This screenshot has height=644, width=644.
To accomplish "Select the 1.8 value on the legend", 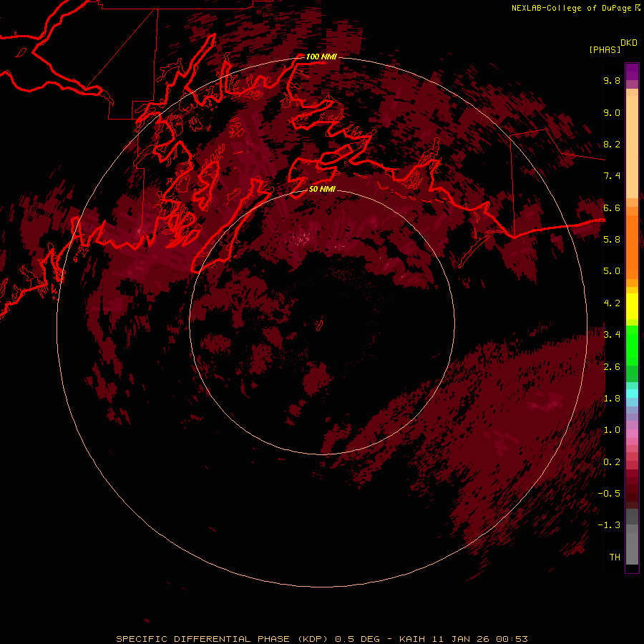I will point(612,399).
